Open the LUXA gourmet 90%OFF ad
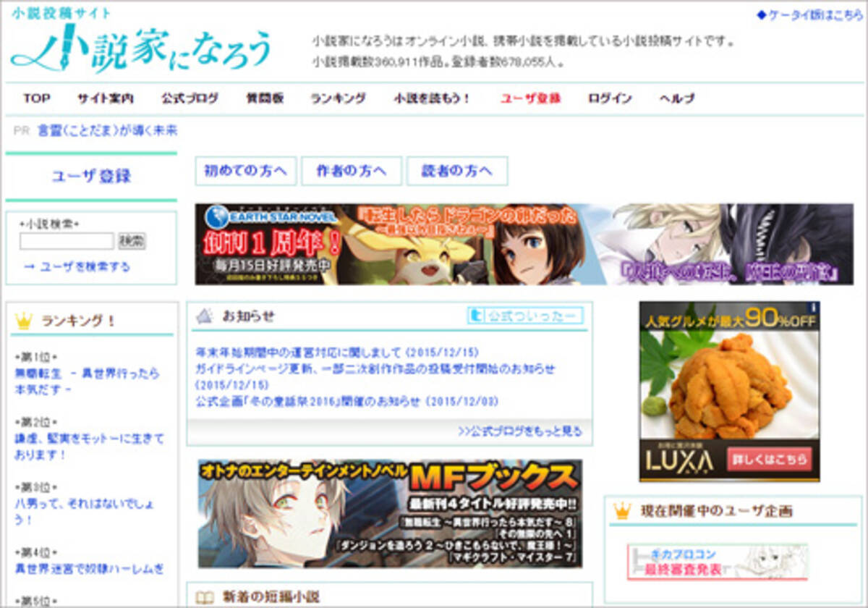Image resolution: width=868 pixels, height=608 pixels. click(729, 392)
